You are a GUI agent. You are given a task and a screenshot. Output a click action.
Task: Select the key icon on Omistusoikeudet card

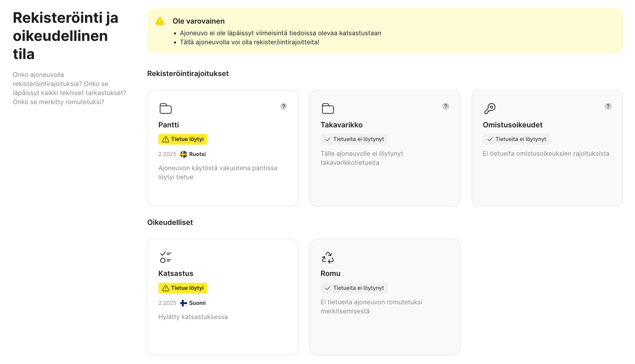(490, 108)
